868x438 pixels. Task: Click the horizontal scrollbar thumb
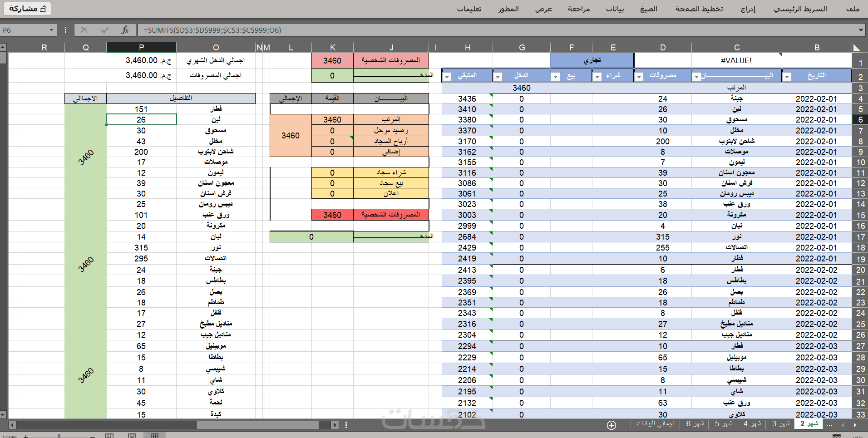click(x=257, y=425)
